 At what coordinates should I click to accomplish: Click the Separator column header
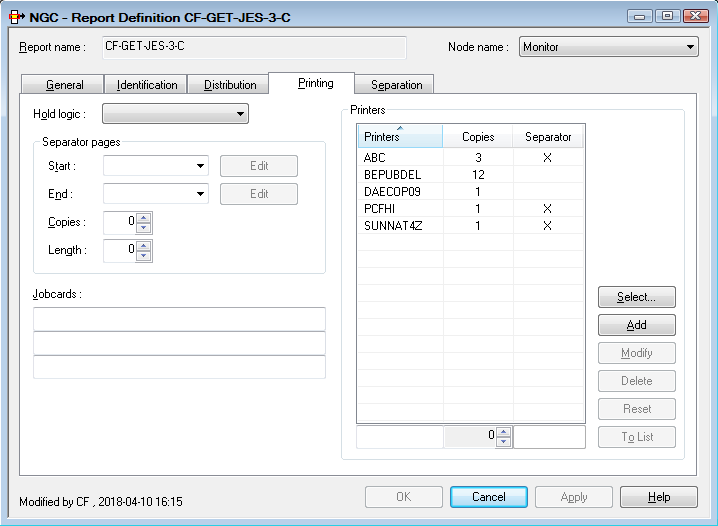pyautogui.click(x=548, y=136)
